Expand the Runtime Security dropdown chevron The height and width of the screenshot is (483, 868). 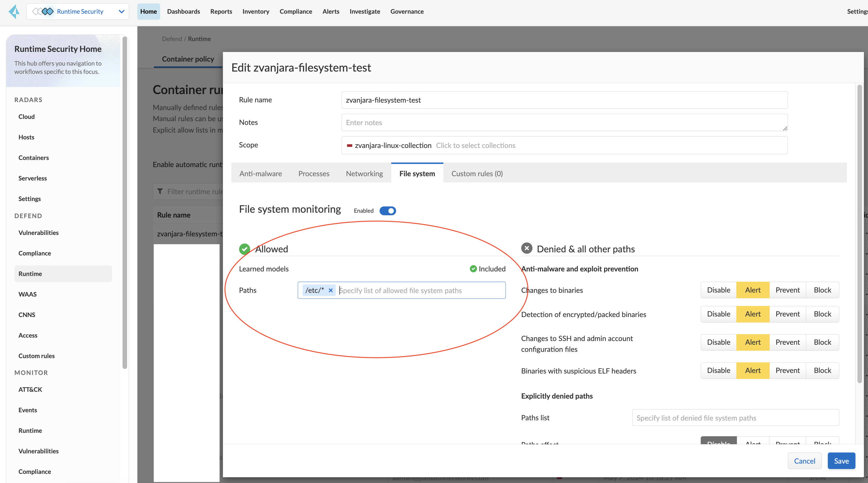[x=122, y=11]
